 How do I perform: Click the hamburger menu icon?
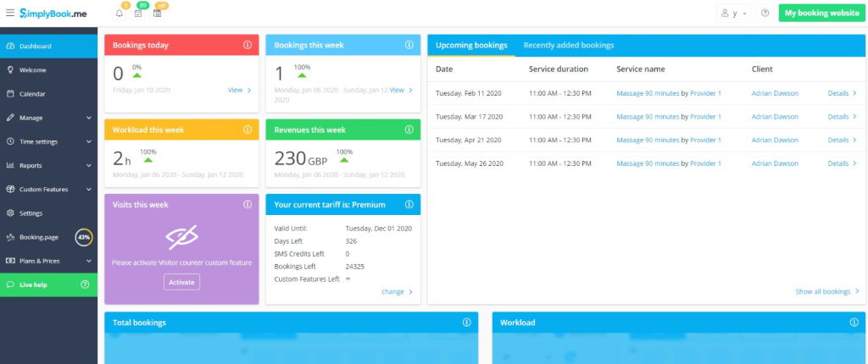point(10,13)
